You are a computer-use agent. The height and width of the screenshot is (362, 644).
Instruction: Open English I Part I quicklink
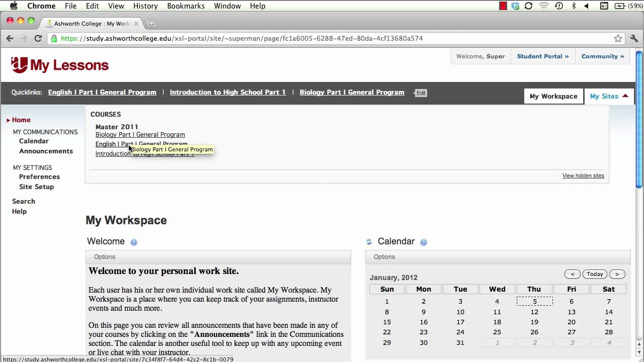point(102,93)
